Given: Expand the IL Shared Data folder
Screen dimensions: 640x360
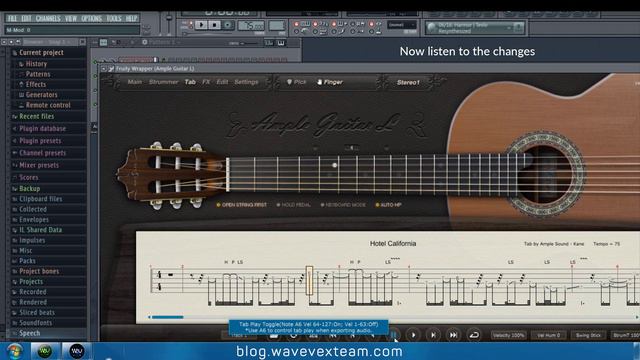Looking at the screenshot, I should click(x=40, y=230).
